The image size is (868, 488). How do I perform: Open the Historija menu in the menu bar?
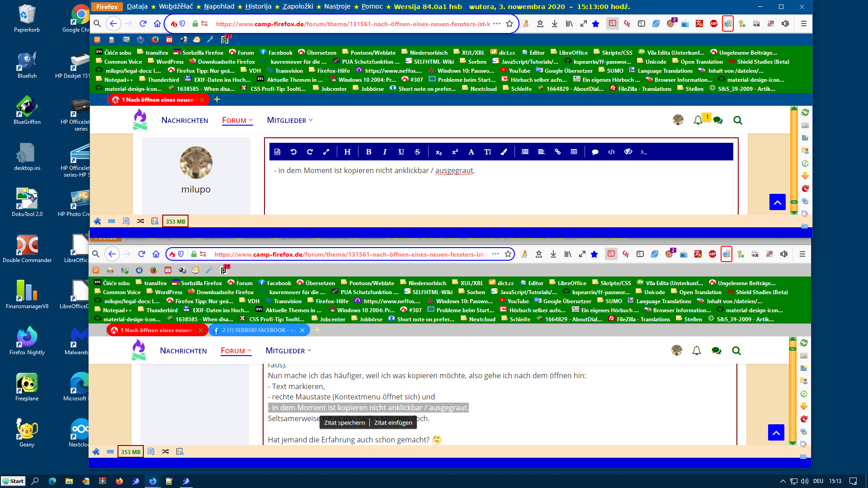tap(258, 6)
